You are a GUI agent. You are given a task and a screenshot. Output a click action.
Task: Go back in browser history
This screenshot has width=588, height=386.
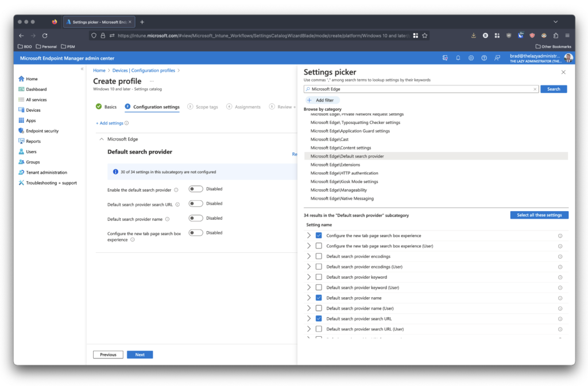[21, 36]
